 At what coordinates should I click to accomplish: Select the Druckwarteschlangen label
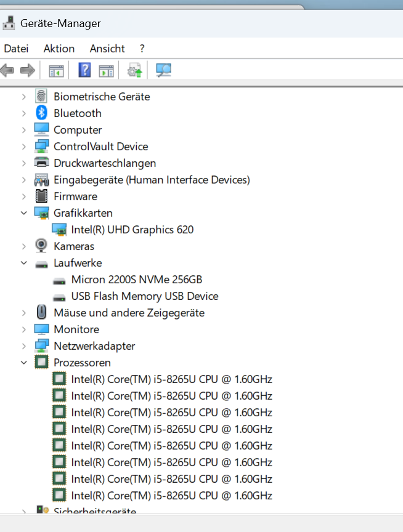click(105, 163)
